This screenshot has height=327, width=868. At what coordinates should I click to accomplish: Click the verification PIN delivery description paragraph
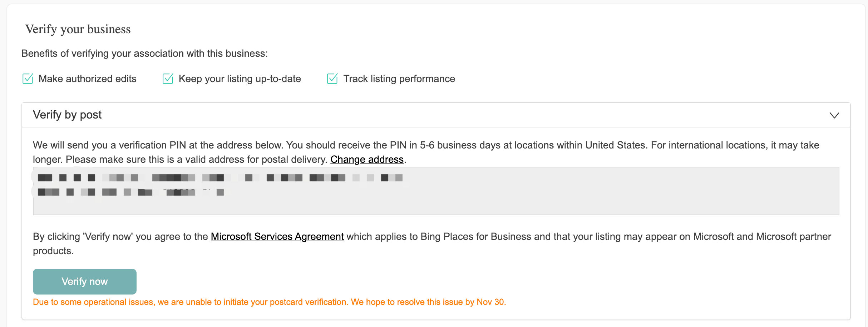click(x=425, y=146)
